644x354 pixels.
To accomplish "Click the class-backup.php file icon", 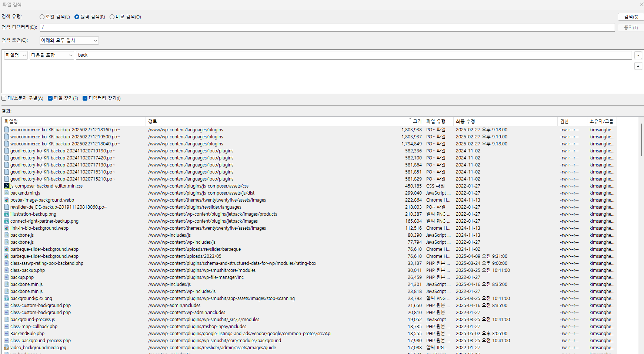I will click(x=6, y=270).
